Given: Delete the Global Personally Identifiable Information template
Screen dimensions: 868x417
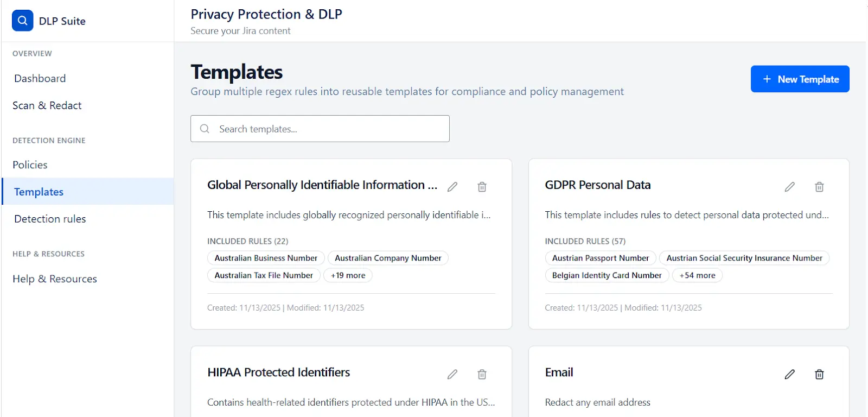Looking at the screenshot, I should 482,187.
